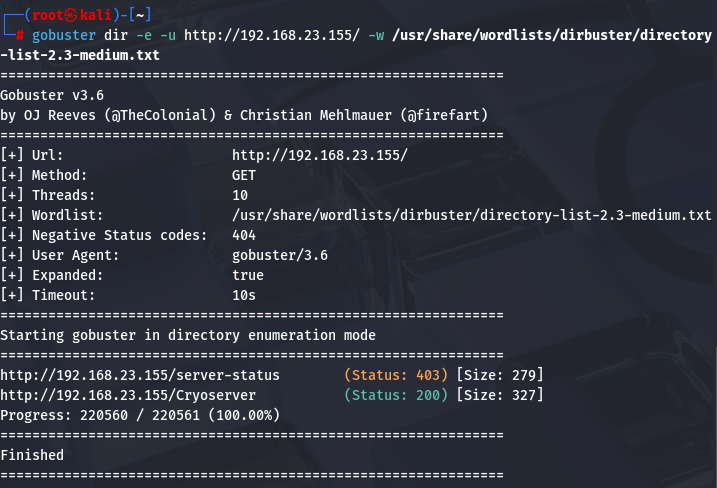Click the '[+] Wordlist:' label
The image size is (717, 488).
tap(52, 215)
